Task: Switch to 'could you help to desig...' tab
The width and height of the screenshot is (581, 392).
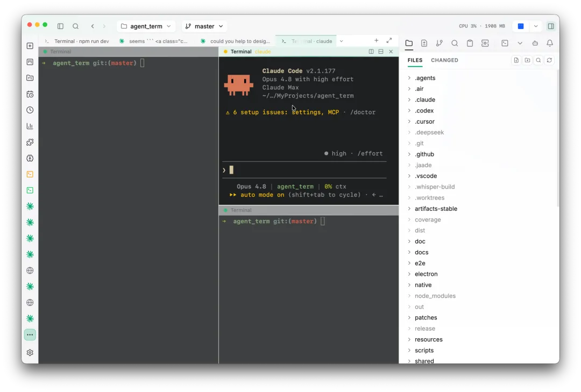Action: [x=235, y=41]
